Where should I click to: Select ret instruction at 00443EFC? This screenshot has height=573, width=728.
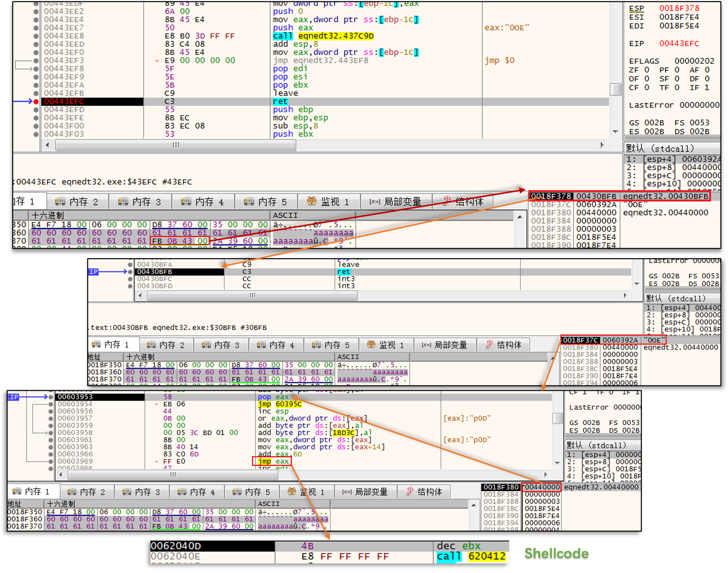click(x=325, y=102)
